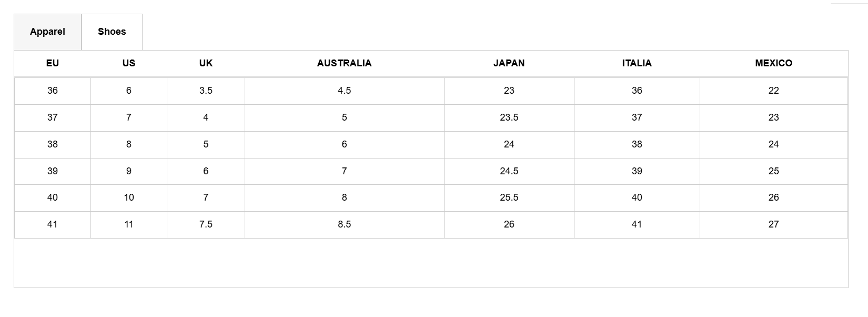868x317 pixels.
Task: Click the UK column header
Action: pyautogui.click(x=206, y=63)
